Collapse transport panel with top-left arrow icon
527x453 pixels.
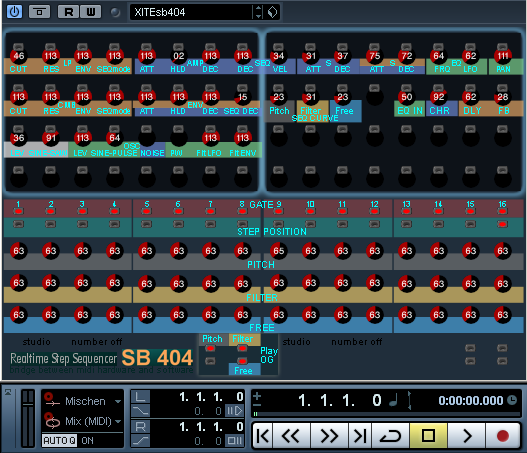coord(8,392)
